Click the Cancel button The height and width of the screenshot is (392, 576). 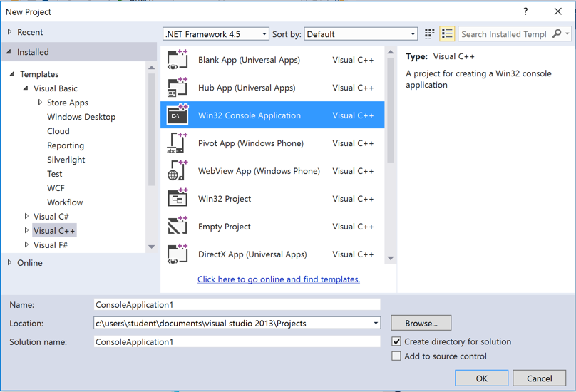(x=539, y=378)
